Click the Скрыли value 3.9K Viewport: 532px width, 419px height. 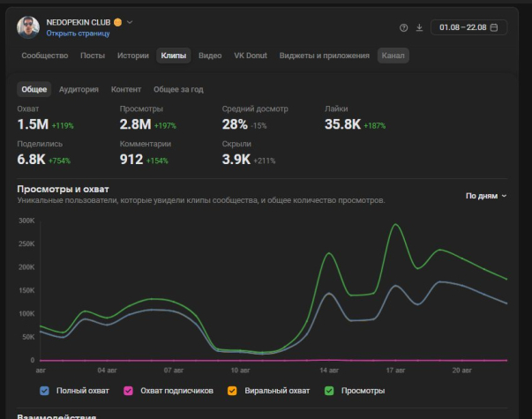[x=236, y=159]
